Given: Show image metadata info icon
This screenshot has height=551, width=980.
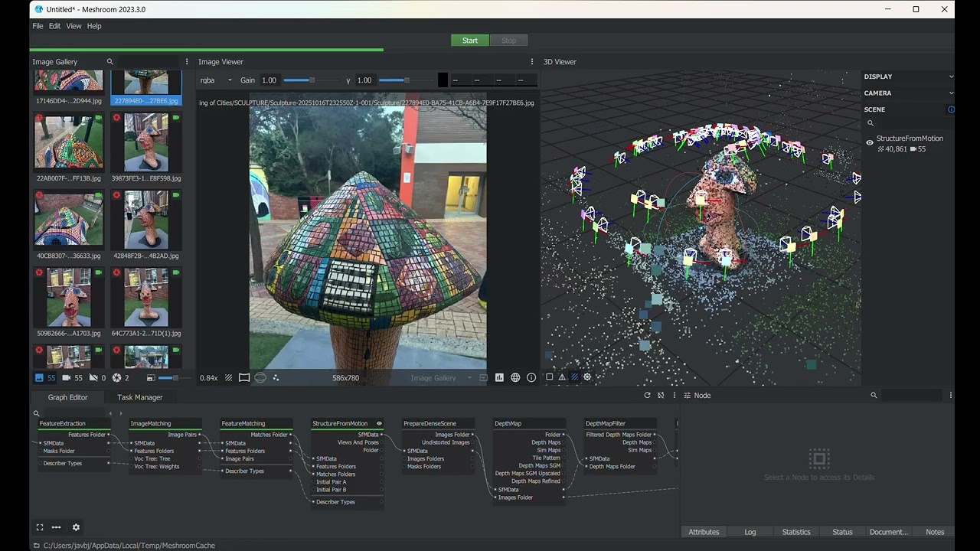Looking at the screenshot, I should (x=531, y=377).
